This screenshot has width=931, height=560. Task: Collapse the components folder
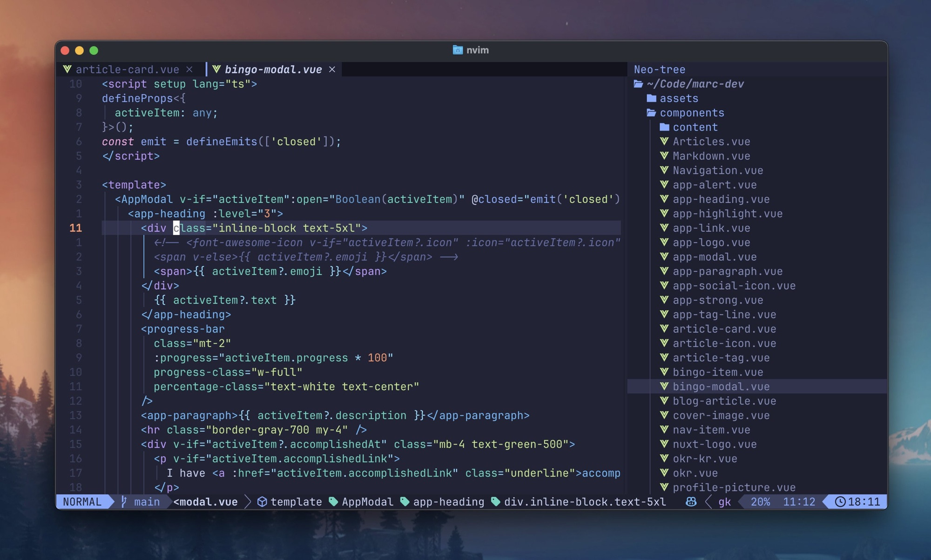click(685, 113)
